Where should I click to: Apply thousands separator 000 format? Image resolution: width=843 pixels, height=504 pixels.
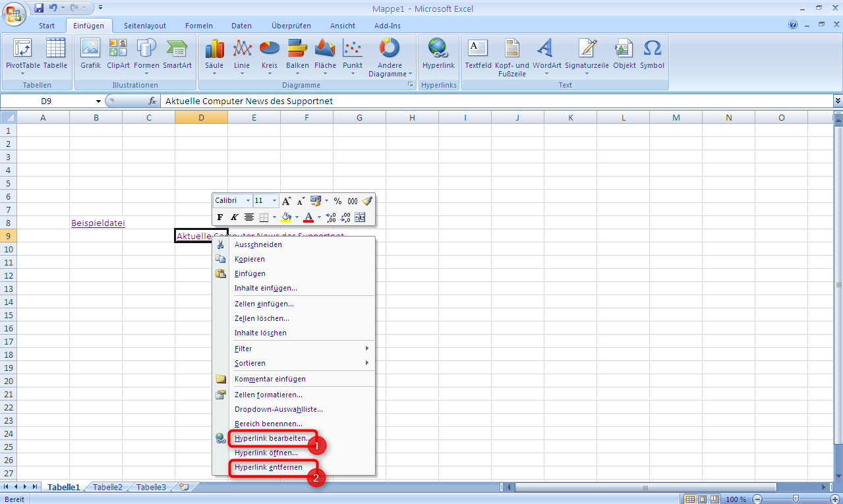[353, 201]
